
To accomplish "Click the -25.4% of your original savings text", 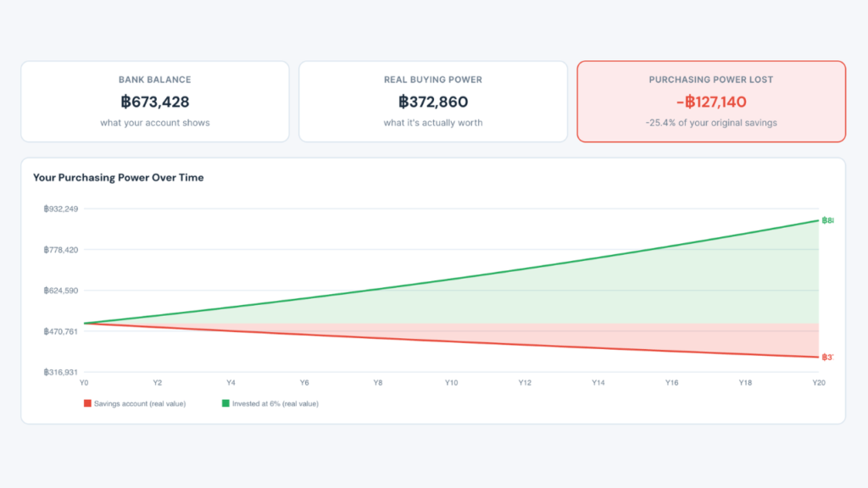I will 711,123.
